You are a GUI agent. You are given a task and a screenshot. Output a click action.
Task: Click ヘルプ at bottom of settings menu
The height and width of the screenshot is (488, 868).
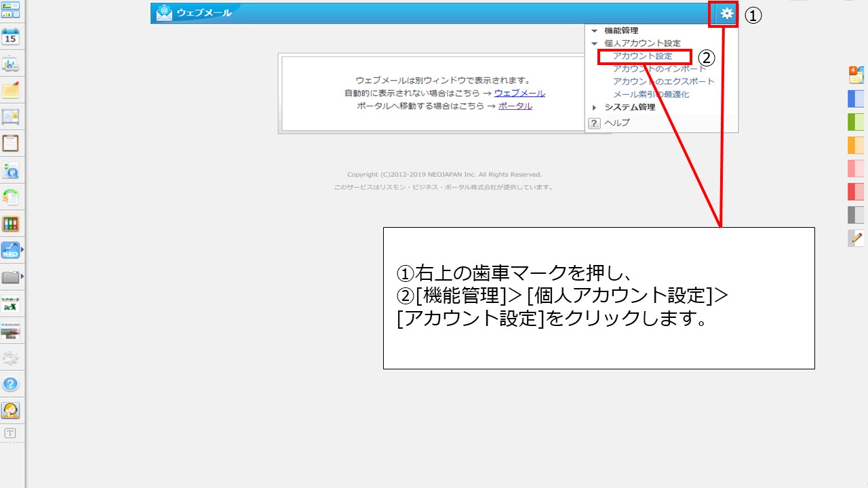[616, 123]
